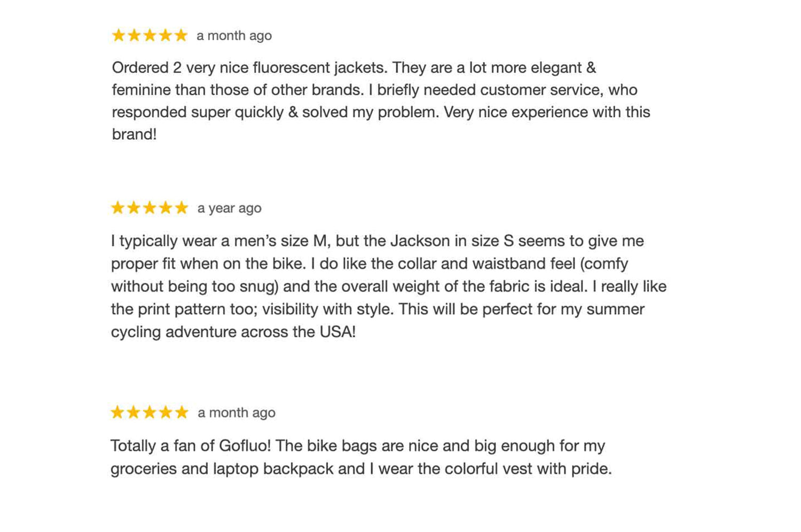The height and width of the screenshot is (532, 801).
Task: Click the first star of the fluorescent jackets review
Action: [119, 36]
